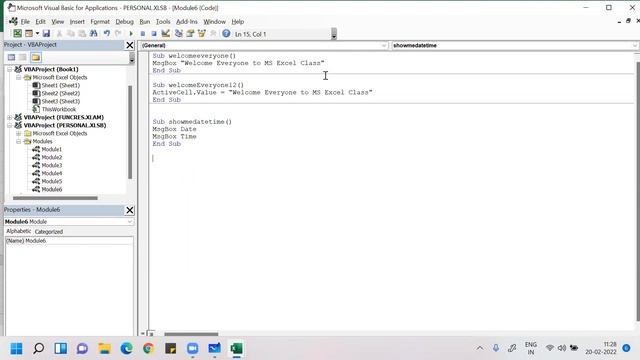Screen dimensions: 640x360
Task: Switch to the Alphabetic properties tab
Action: 18,231
